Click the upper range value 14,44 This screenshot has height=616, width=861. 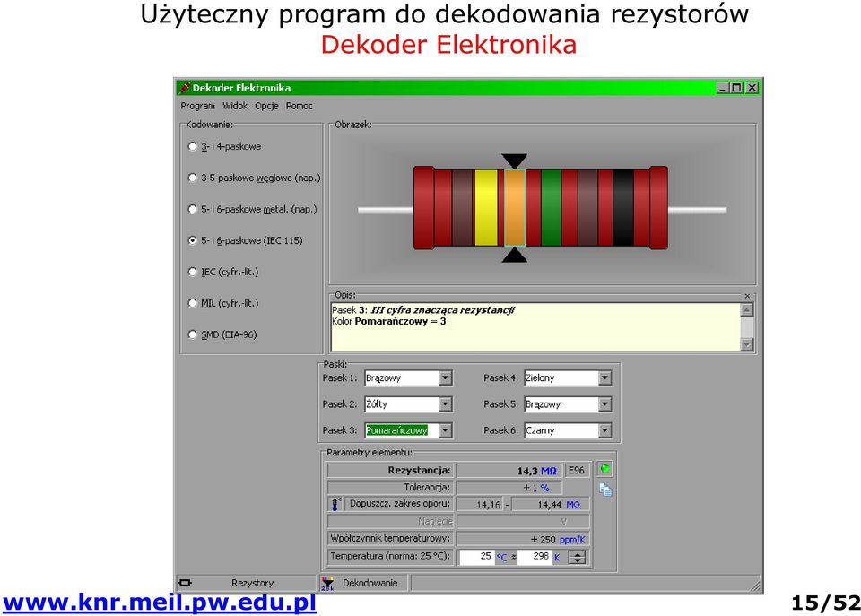(x=549, y=505)
